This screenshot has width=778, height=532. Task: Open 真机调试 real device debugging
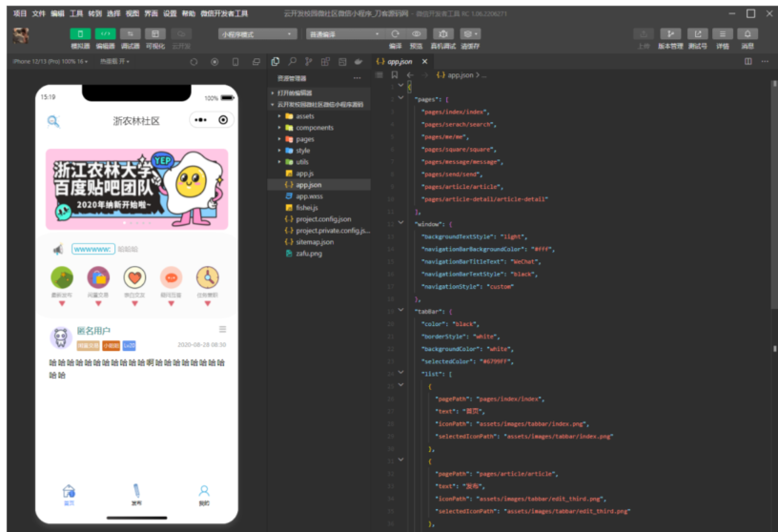click(x=442, y=33)
